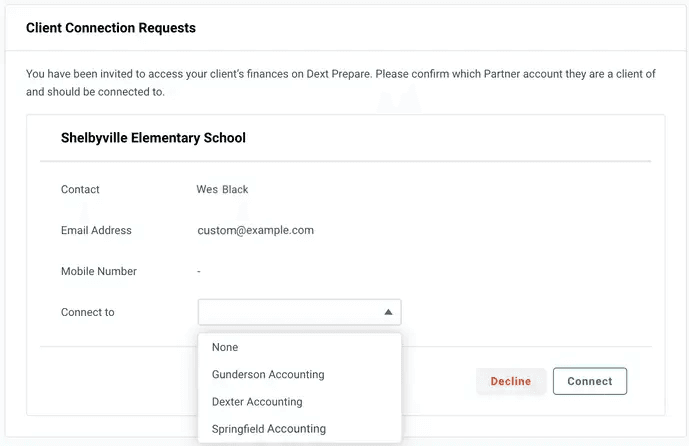Click the triangle arrow in Connect to dropdown
Screen dimensions: 689x446
(x=388, y=313)
